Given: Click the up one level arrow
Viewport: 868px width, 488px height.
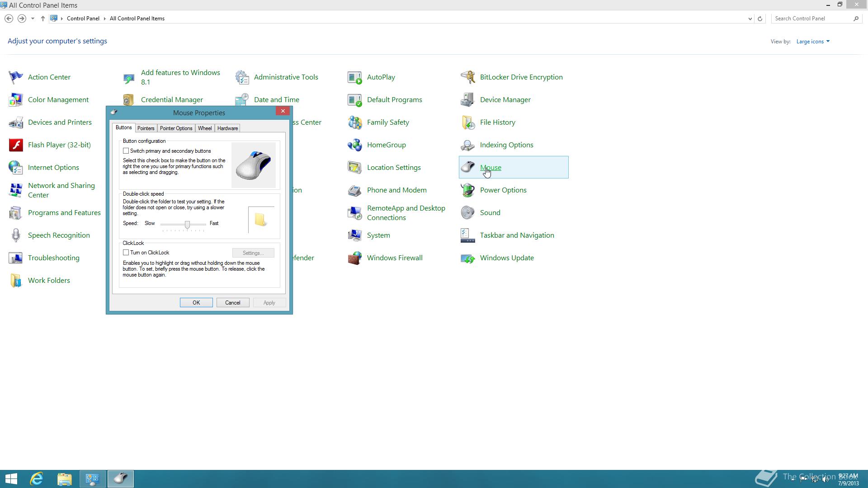Looking at the screenshot, I should point(43,19).
